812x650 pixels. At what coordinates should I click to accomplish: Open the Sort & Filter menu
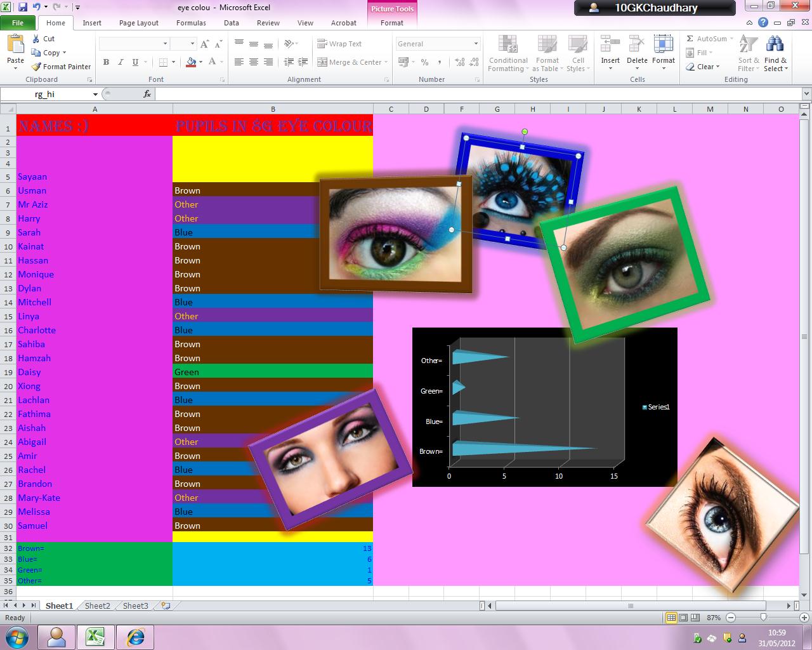click(748, 54)
